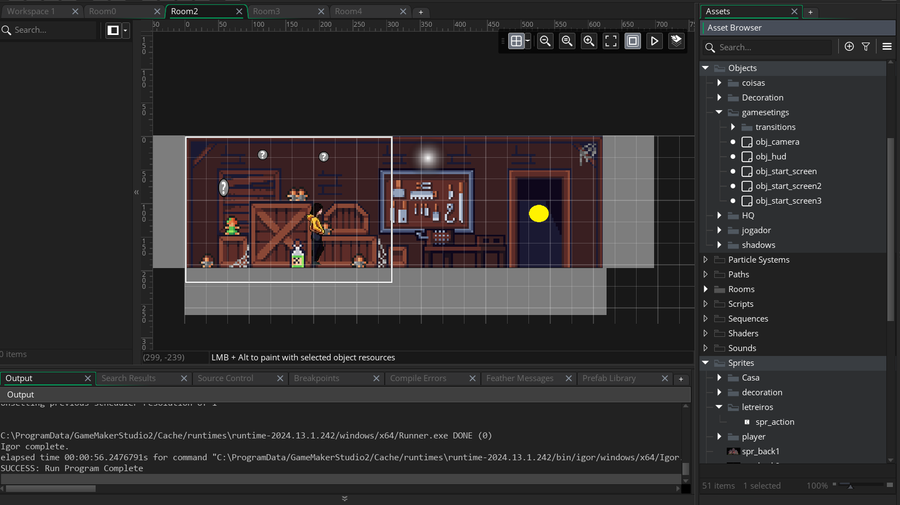This screenshot has height=505, width=900.
Task: Add a new Assets panel tab
Action: pos(810,12)
